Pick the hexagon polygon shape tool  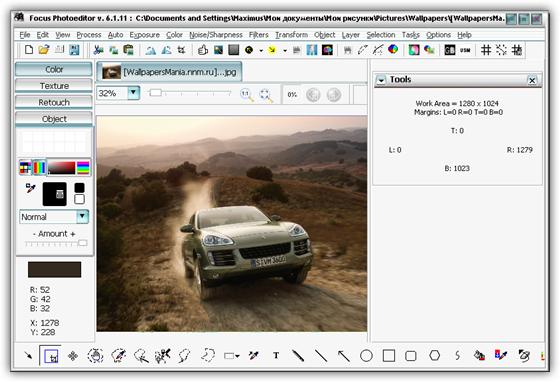pyautogui.click(x=434, y=356)
